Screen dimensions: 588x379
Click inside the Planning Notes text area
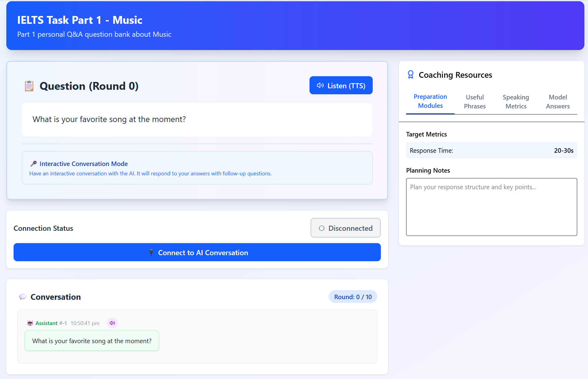(491, 207)
